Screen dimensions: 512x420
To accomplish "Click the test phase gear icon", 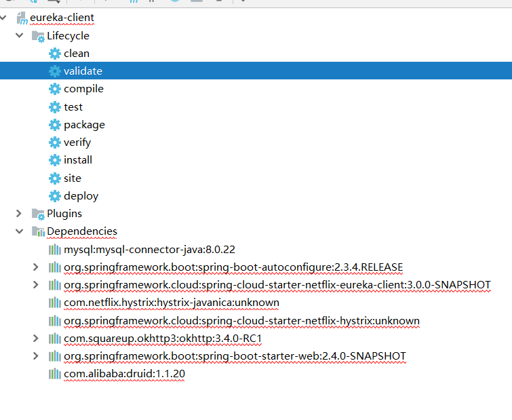I will pos(54,107).
